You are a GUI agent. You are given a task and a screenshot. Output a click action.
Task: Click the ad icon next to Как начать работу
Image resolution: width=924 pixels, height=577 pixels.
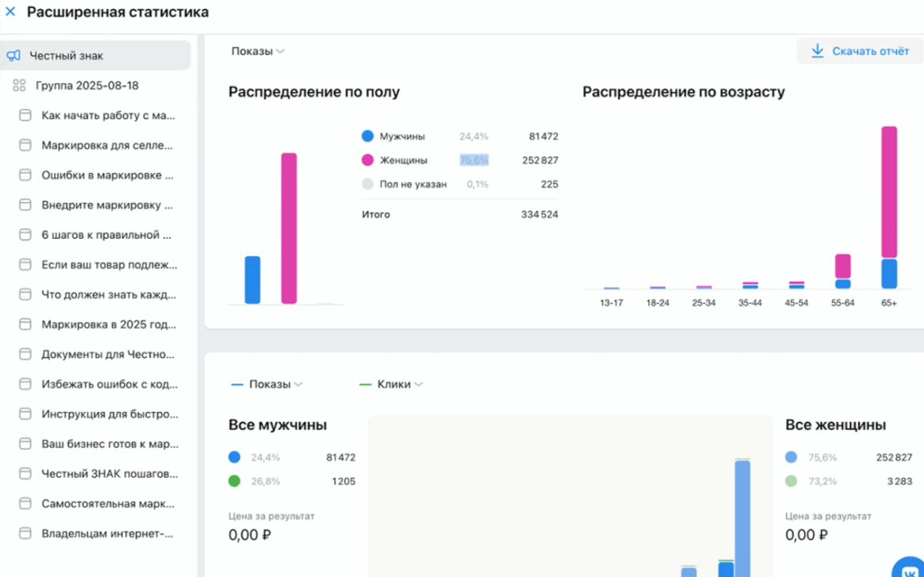click(25, 116)
